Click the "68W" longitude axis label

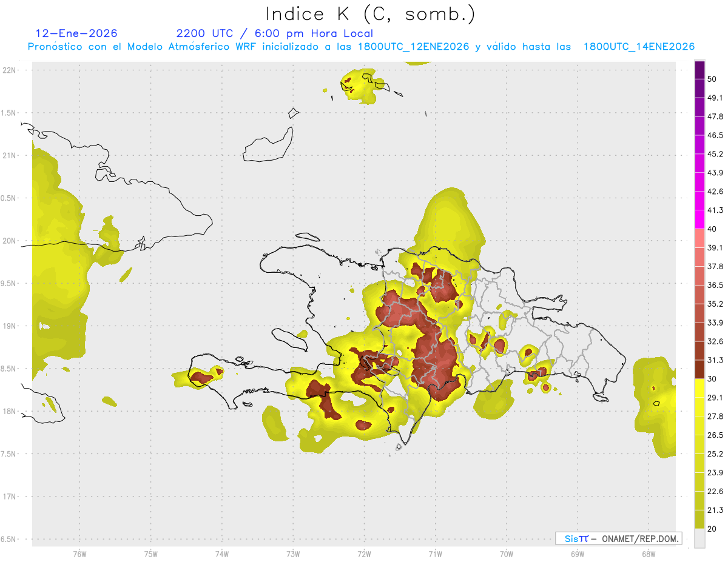(x=649, y=554)
